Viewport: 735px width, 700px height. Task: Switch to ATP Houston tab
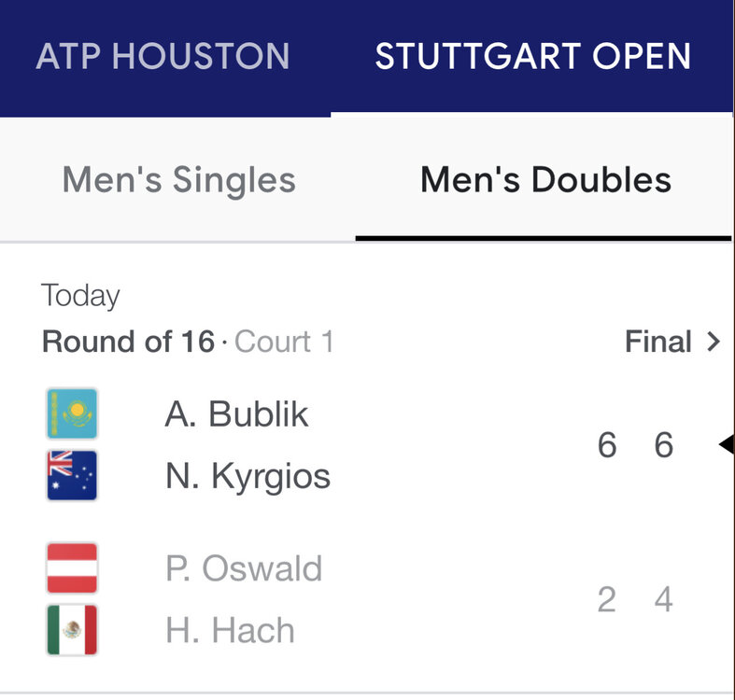pos(163,56)
